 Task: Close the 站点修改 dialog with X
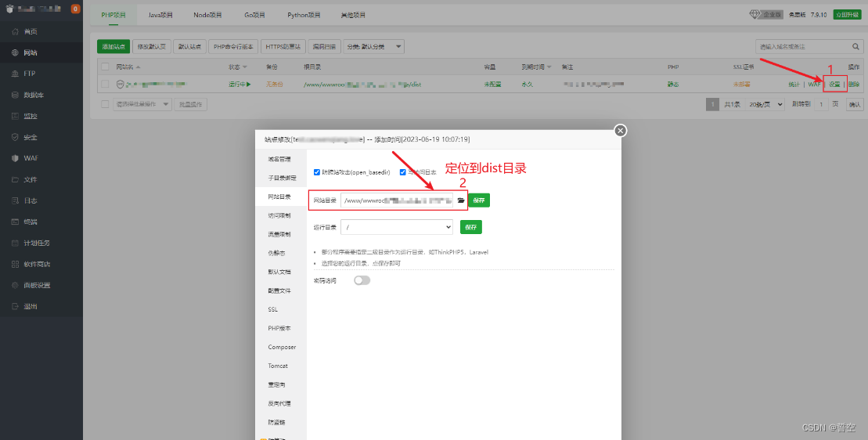621,131
